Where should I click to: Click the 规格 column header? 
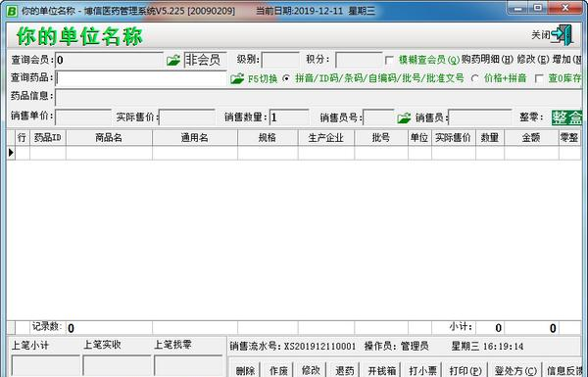point(268,138)
